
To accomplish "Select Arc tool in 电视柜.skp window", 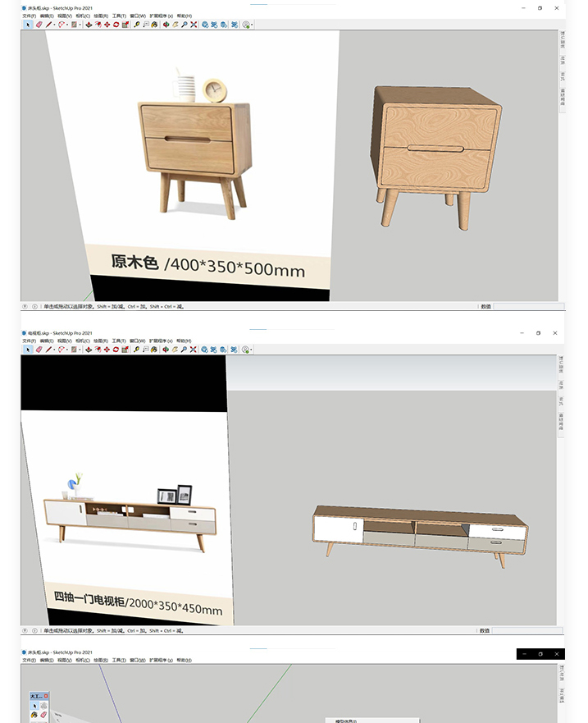I will 62,350.
